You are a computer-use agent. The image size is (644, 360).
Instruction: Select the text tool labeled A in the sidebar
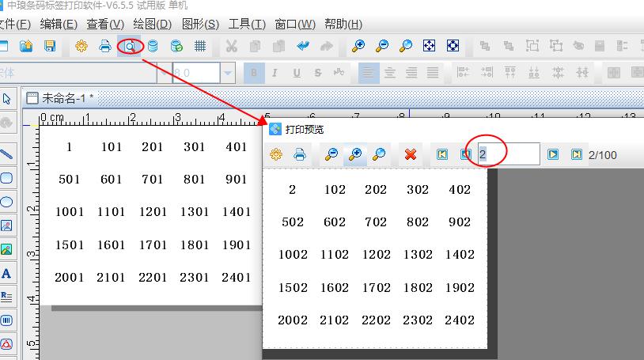click(x=7, y=274)
